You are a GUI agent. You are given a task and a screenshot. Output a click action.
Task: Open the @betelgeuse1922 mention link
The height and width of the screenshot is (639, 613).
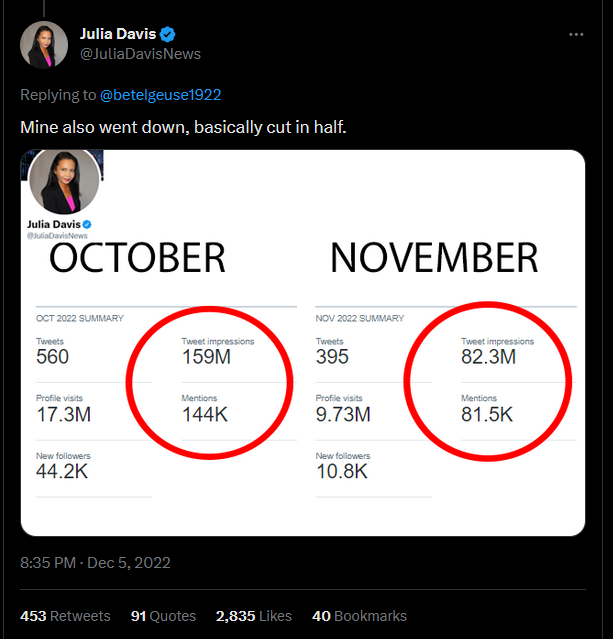tap(161, 95)
